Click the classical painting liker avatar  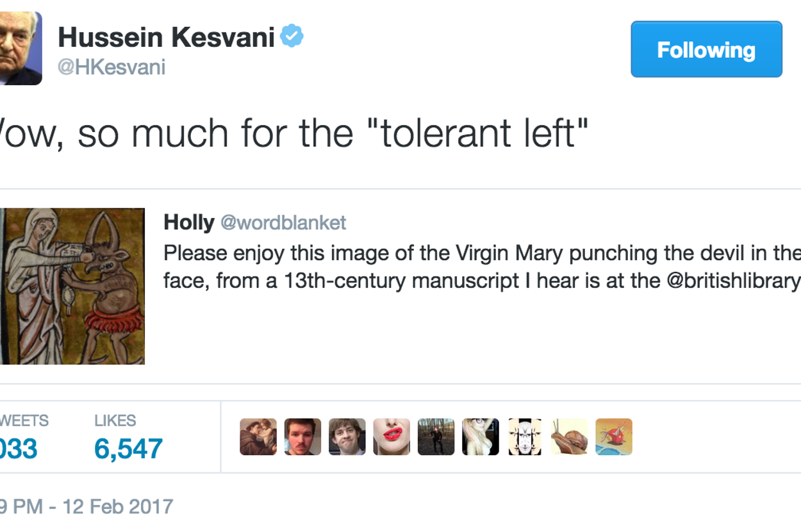[258, 437]
